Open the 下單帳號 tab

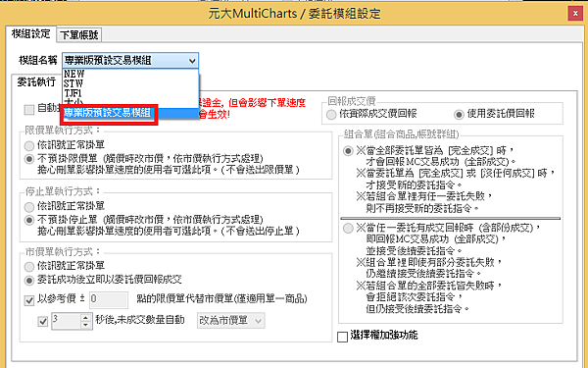click(79, 35)
